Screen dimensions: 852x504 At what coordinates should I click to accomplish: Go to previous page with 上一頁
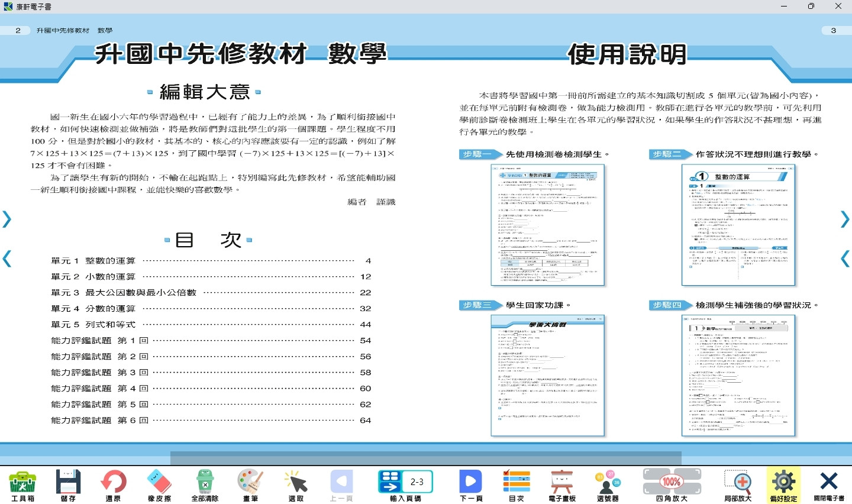coord(341,486)
